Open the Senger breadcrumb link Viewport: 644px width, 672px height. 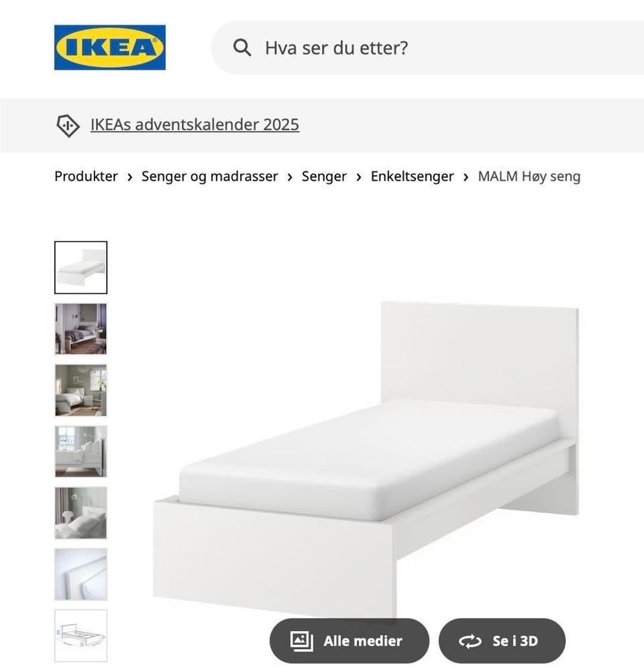tap(324, 176)
